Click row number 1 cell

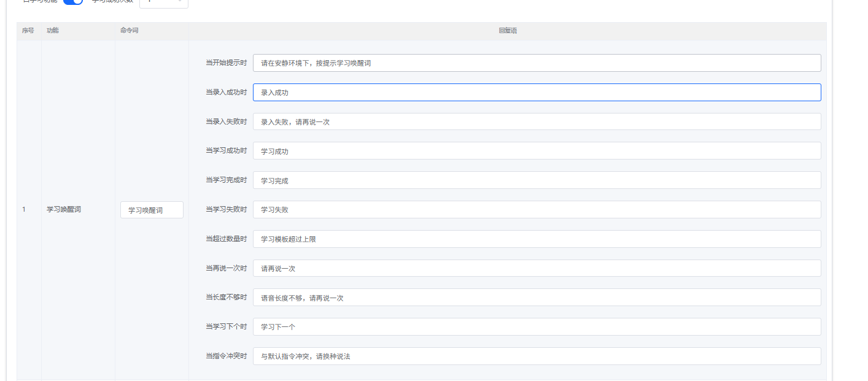(x=24, y=209)
